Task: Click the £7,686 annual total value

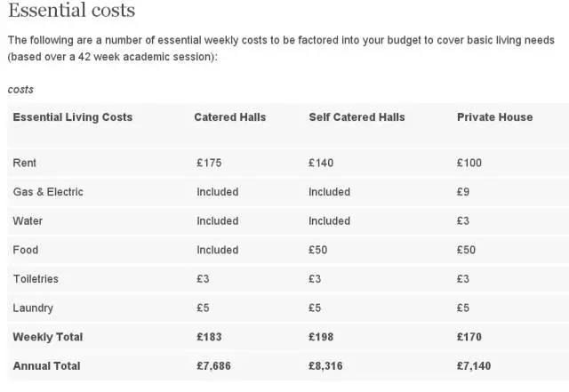Action: 215,366
